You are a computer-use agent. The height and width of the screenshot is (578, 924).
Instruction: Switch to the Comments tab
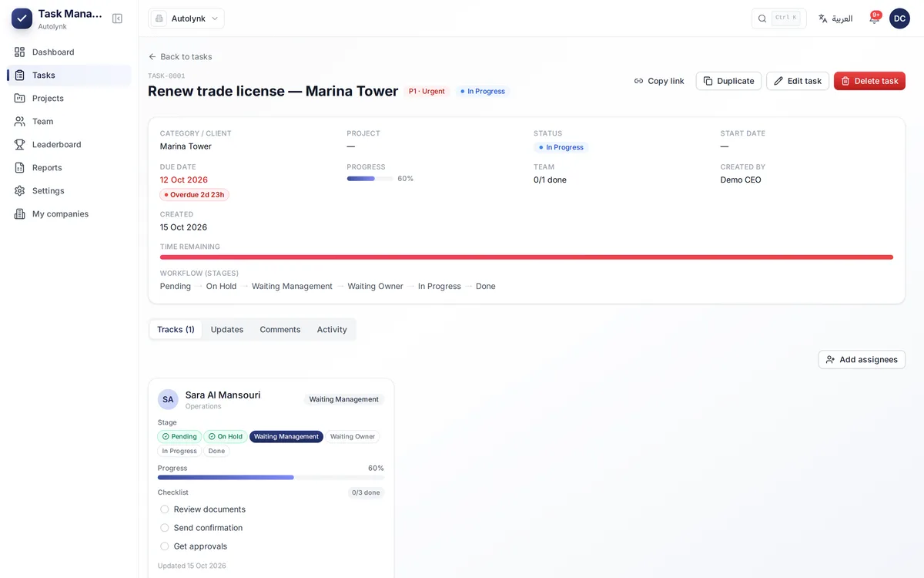280,330
